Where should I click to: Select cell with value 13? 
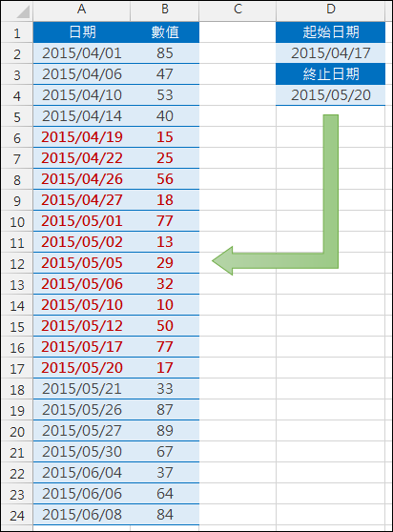(165, 242)
